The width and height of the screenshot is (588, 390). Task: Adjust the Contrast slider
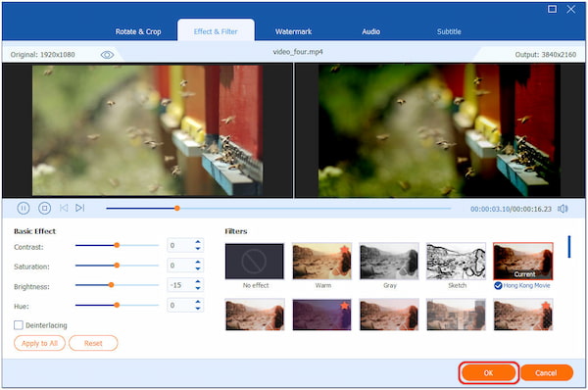pos(117,245)
